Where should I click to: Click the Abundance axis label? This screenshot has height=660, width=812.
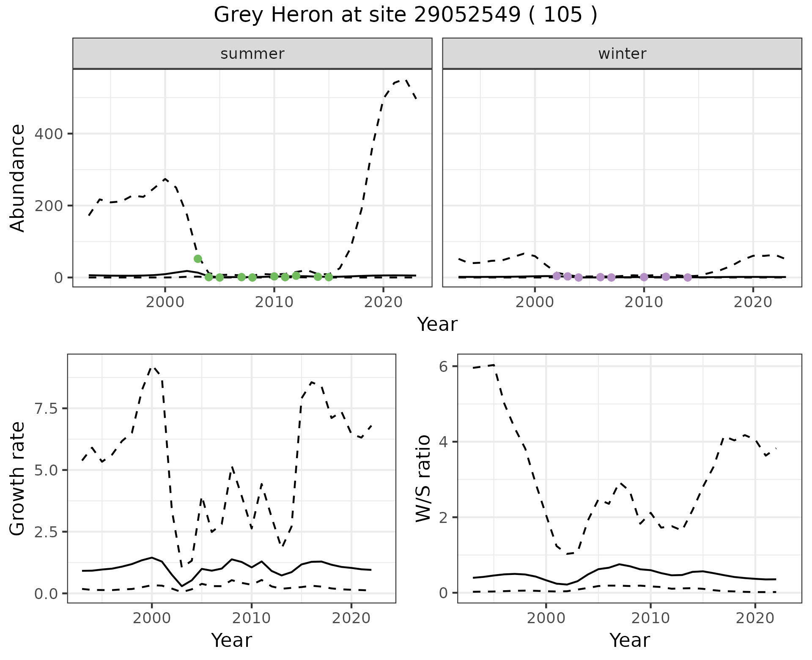[17, 178]
